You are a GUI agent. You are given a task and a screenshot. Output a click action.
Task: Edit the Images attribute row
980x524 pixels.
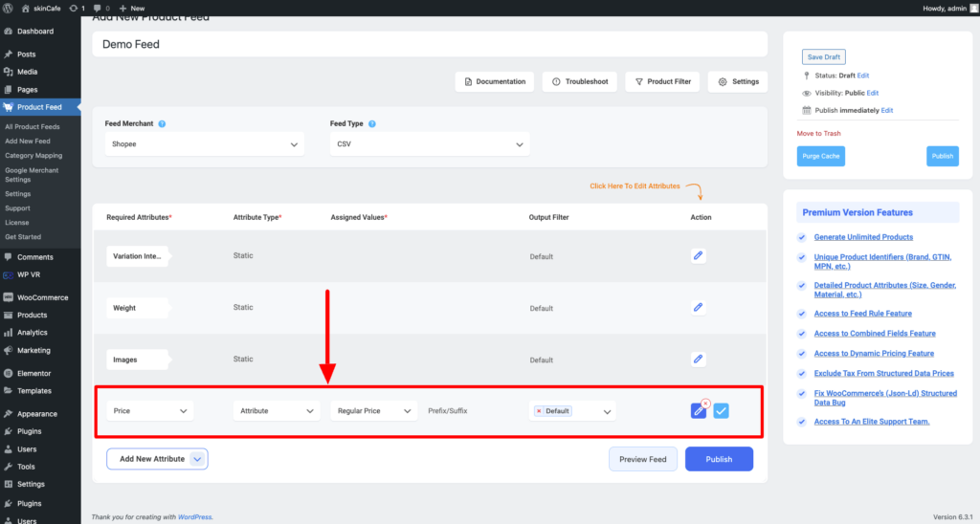pyautogui.click(x=698, y=360)
